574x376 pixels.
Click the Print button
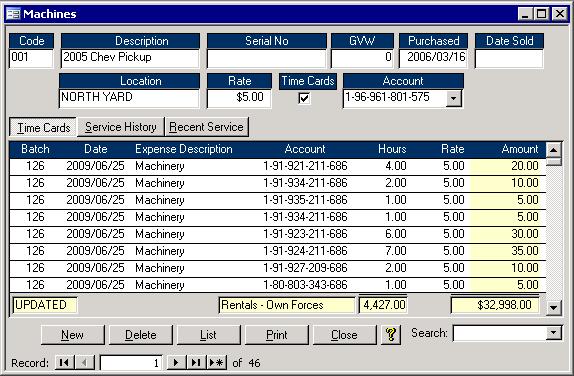click(x=276, y=335)
